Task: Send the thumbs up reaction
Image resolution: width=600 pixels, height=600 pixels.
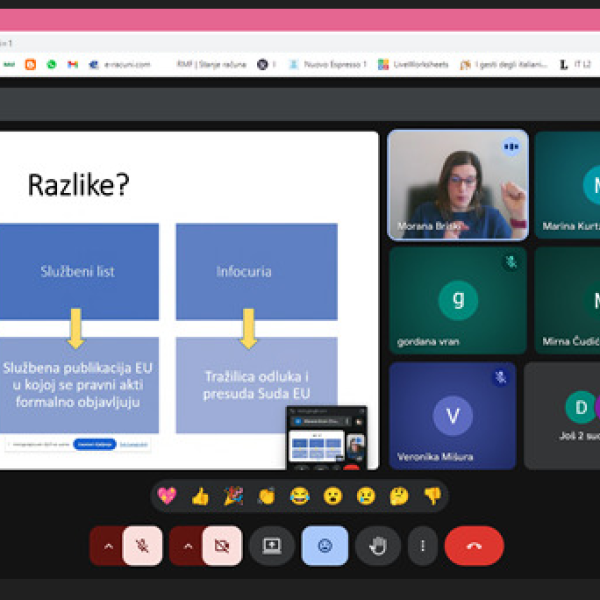Action: point(200,496)
